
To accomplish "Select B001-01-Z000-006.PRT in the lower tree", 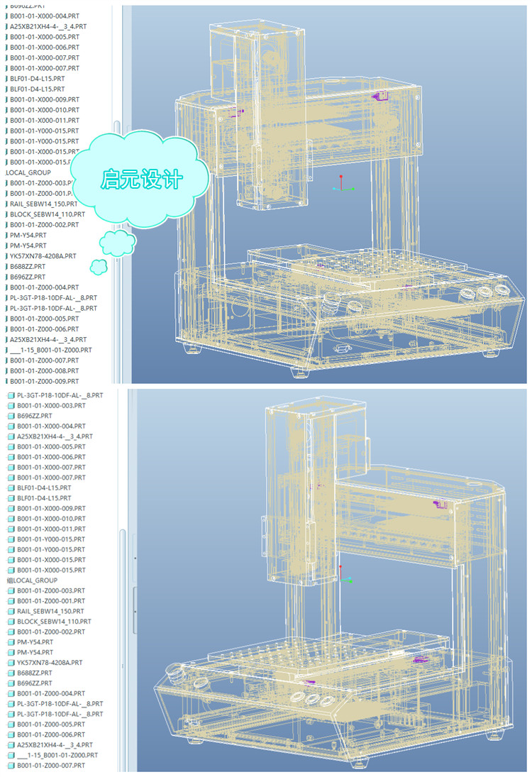I will (51, 734).
